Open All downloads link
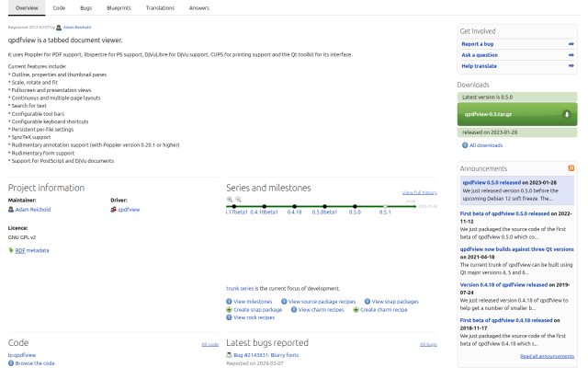The height and width of the screenshot is (368, 588). (486, 145)
